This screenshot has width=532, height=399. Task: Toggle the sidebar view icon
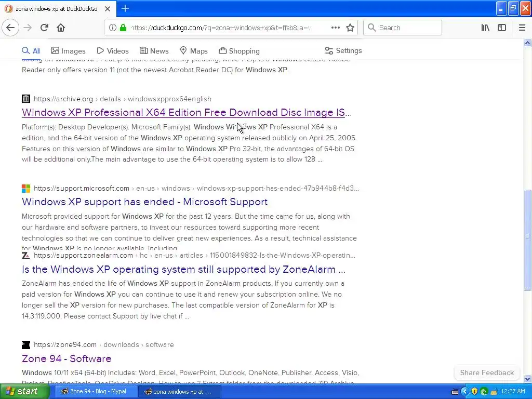point(502,28)
